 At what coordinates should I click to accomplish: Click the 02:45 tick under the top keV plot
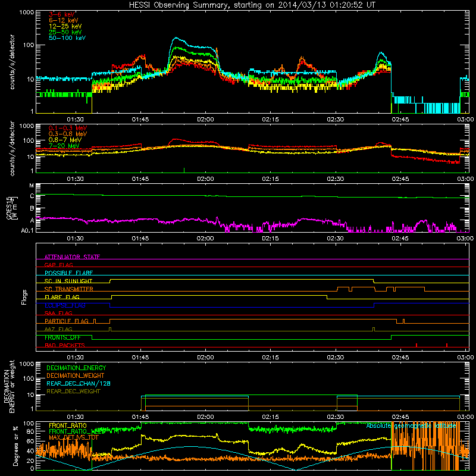(x=400, y=120)
